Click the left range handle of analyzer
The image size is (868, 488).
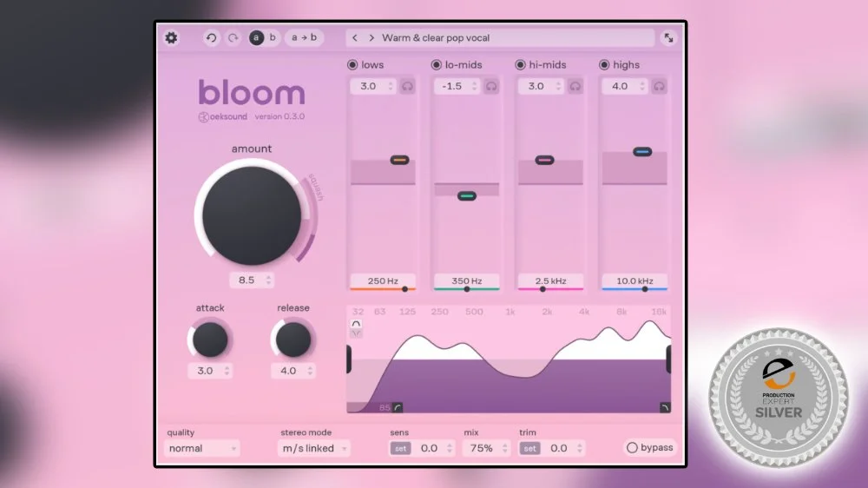(x=349, y=359)
